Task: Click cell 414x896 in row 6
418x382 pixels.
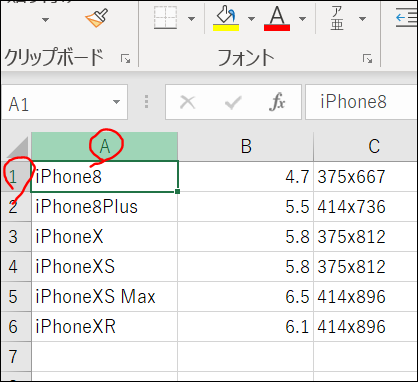Action: tap(366, 327)
